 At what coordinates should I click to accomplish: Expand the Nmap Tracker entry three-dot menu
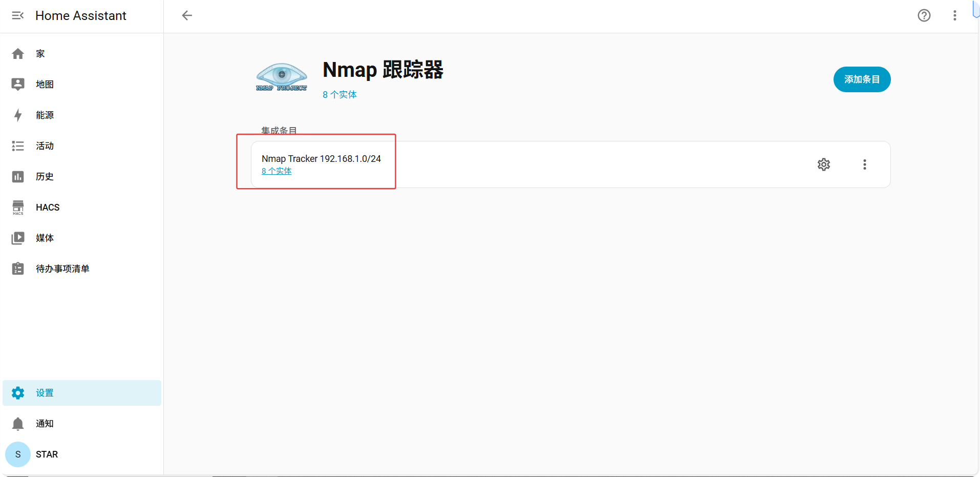[x=864, y=164]
